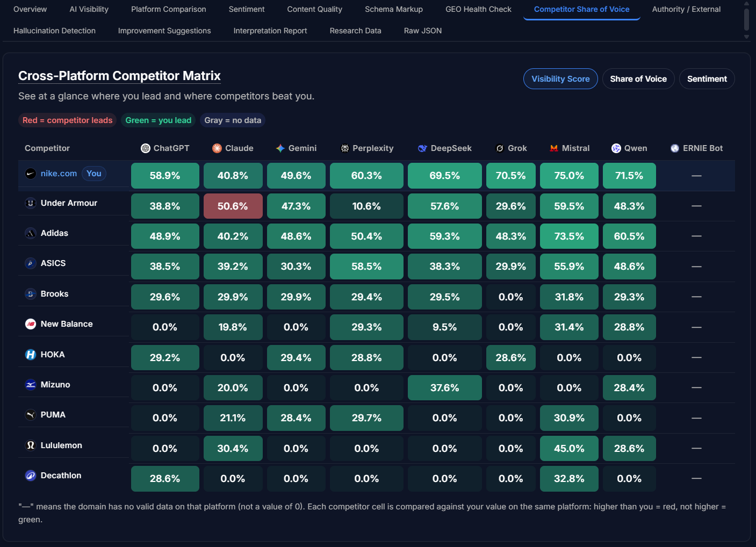
Task: Click the page vertical scrollbar
Action: click(x=746, y=20)
